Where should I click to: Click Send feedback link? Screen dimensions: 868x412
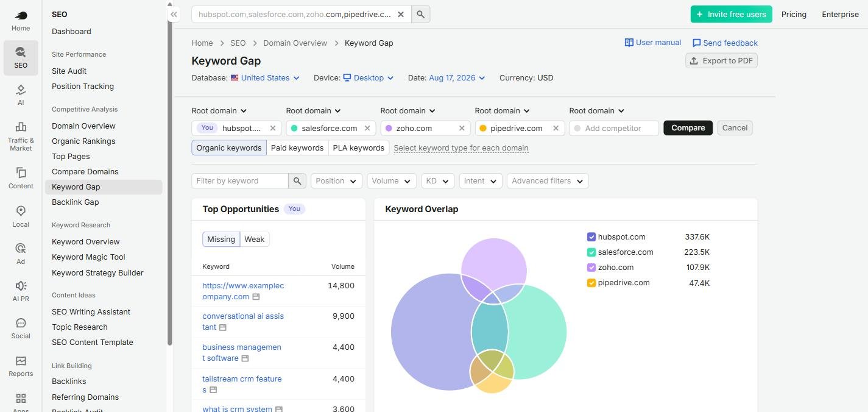click(x=725, y=43)
